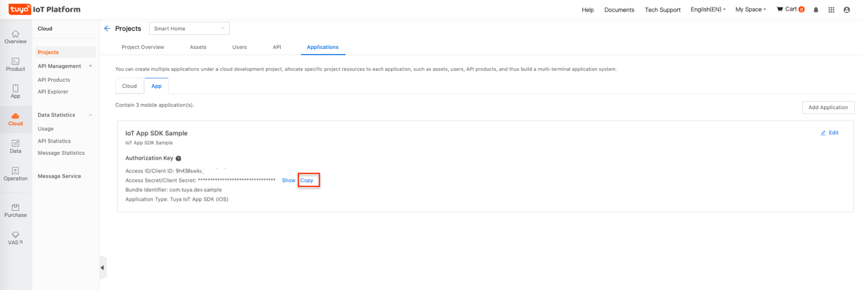Screen dimensions: 868x290
Task: Open the Smart Home project dropdown
Action: [189, 29]
